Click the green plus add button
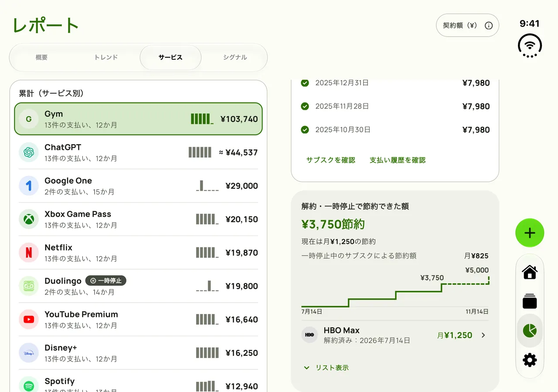 [530, 233]
